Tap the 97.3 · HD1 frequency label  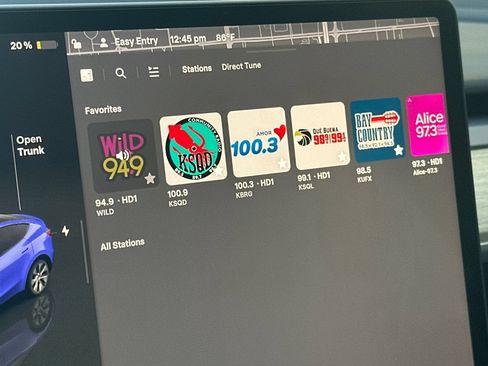[427, 163]
